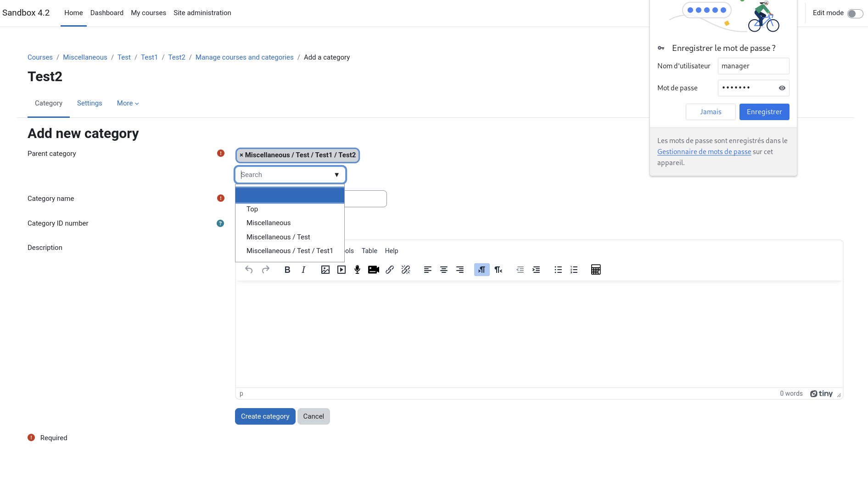Viewport: 868px width, 498px height.
Task: Click the Cancel button
Action: (314, 416)
